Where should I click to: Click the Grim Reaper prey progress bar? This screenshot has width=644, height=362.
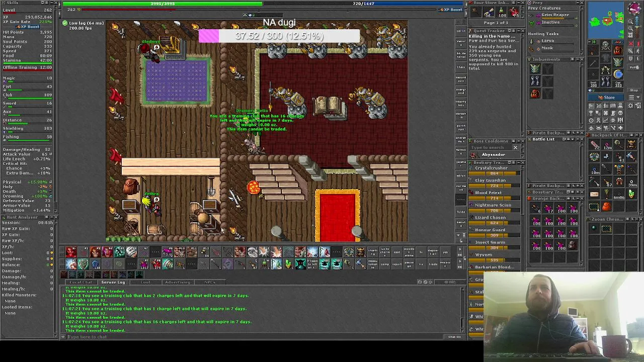pyautogui.click(x=557, y=18)
